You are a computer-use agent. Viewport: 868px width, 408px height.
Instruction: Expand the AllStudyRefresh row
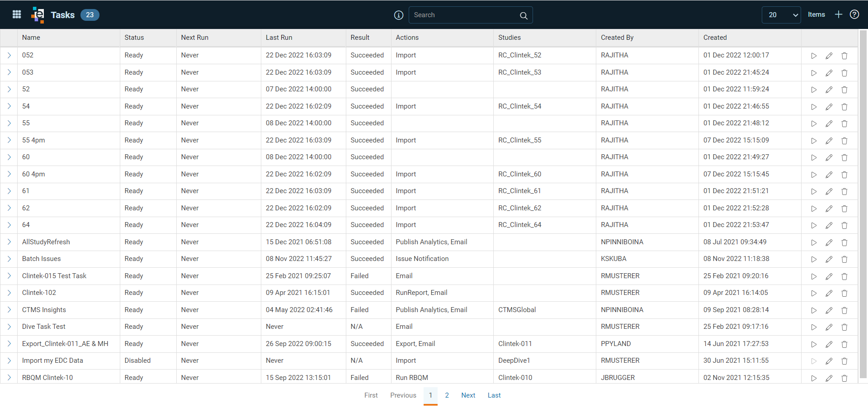[9, 242]
